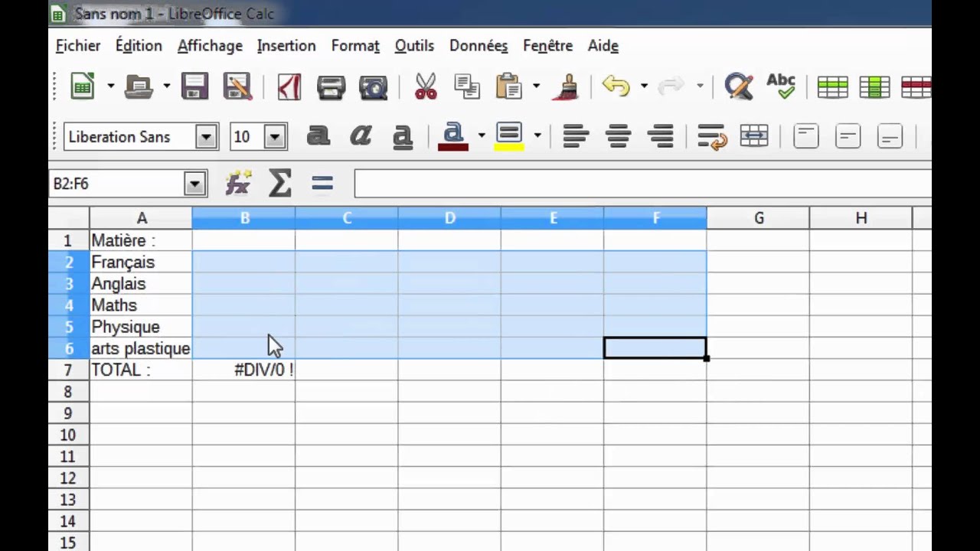Toggle italic text formatting
Screen dimensions: 980x551
pos(360,137)
